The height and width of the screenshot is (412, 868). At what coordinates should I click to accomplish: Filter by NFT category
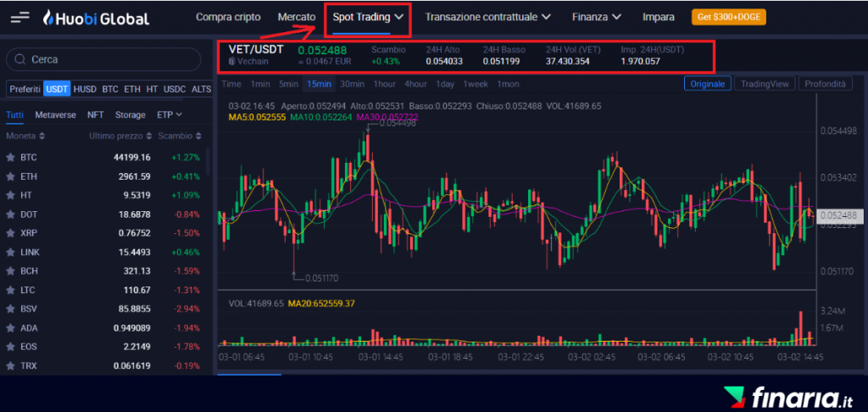(x=95, y=115)
